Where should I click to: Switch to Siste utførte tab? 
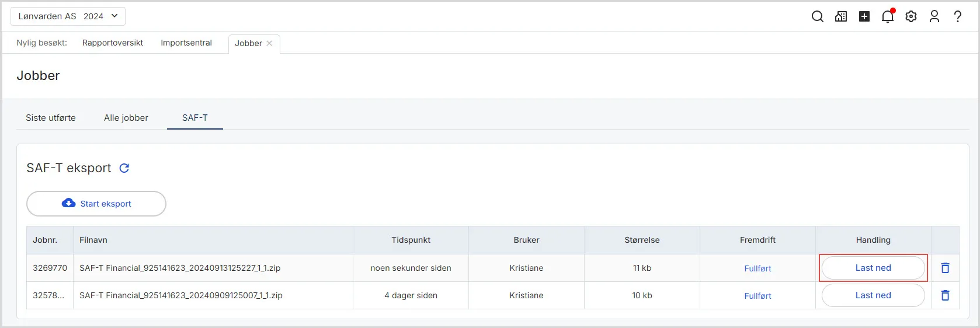(51, 118)
